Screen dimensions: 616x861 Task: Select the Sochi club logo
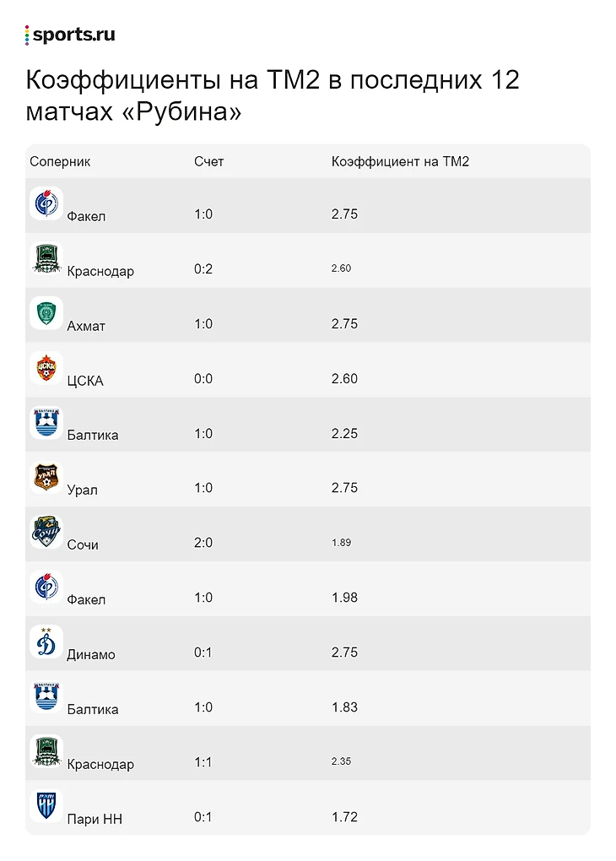[46, 532]
